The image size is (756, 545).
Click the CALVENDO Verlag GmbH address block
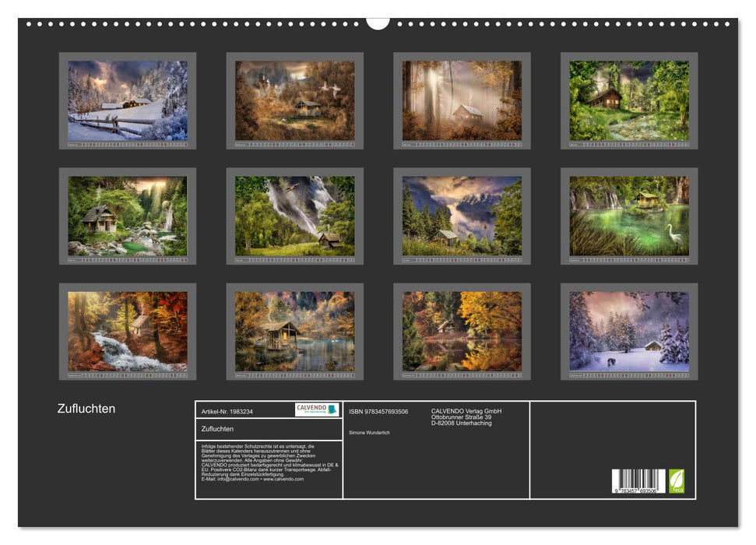pyautogui.click(x=466, y=417)
